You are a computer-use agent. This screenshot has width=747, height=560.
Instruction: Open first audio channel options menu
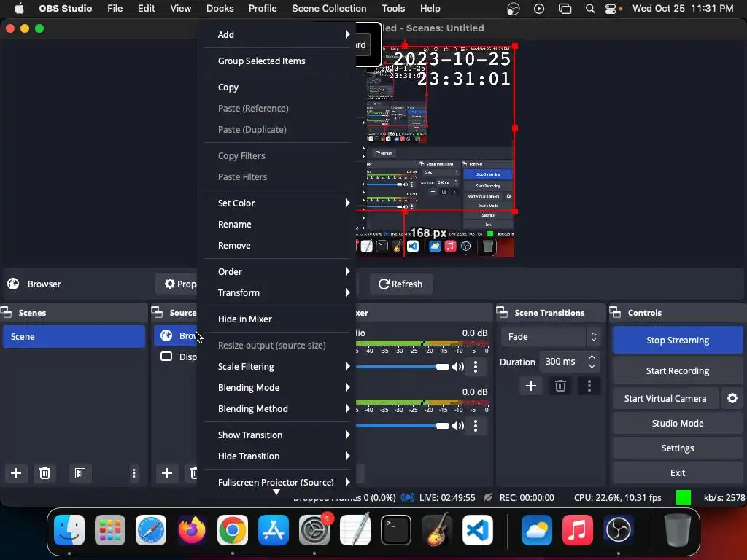click(475, 366)
